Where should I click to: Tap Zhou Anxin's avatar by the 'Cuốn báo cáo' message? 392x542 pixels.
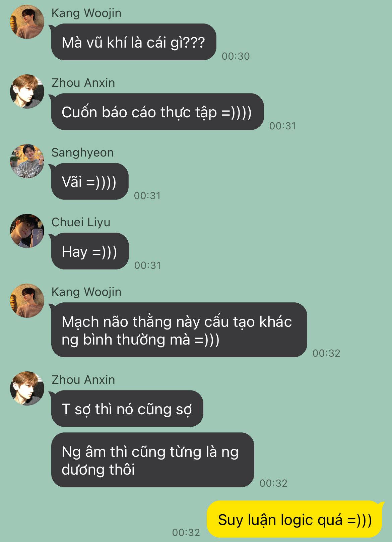[27, 92]
